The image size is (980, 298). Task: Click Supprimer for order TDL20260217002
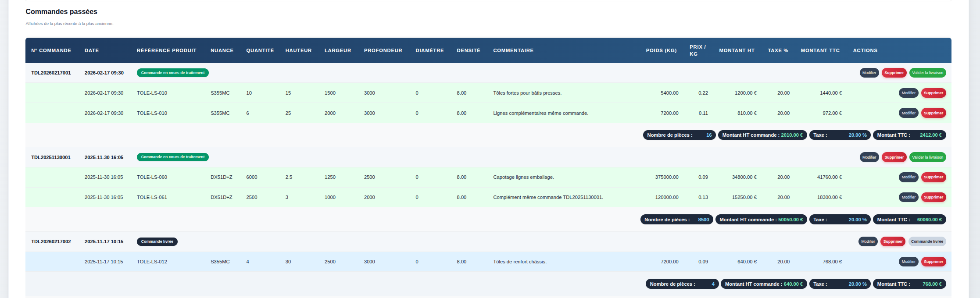(x=893, y=241)
